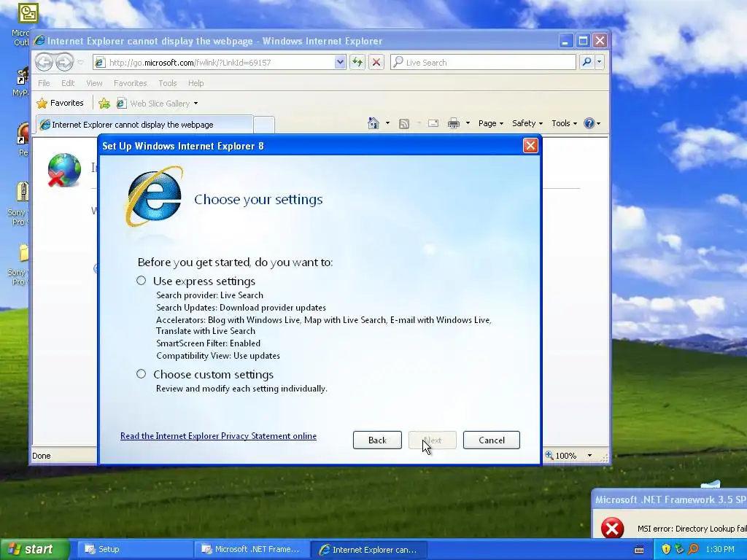Click the security shield tray icon
The height and width of the screenshot is (560, 747).
666,549
